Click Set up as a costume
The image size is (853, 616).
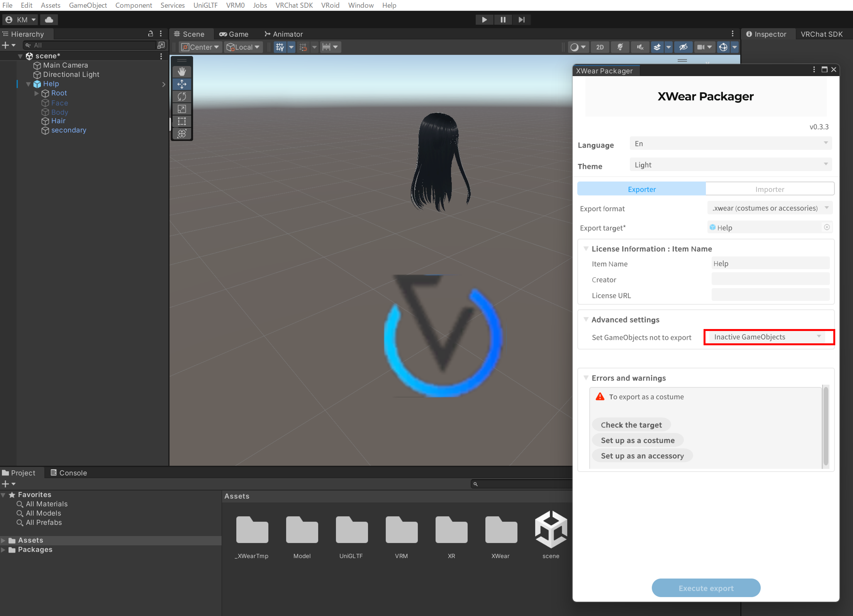click(x=638, y=440)
